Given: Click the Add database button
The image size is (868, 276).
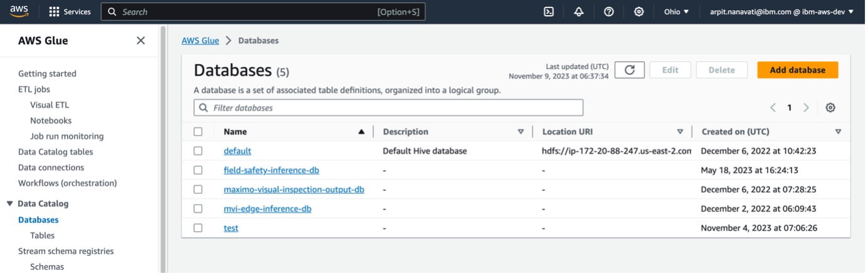Looking at the screenshot, I should pos(798,70).
